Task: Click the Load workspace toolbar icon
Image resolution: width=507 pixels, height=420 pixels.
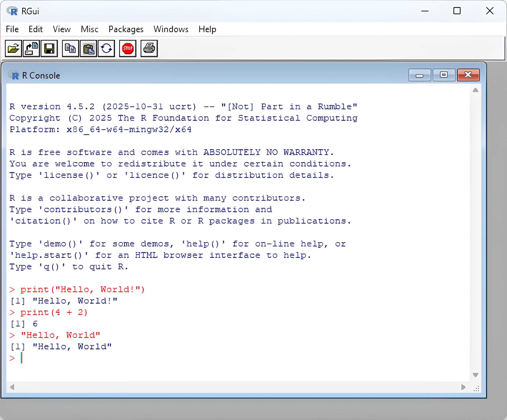Action: 31,49
